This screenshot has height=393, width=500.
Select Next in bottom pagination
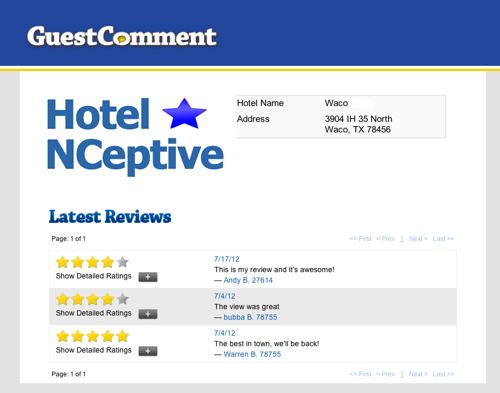point(418,374)
